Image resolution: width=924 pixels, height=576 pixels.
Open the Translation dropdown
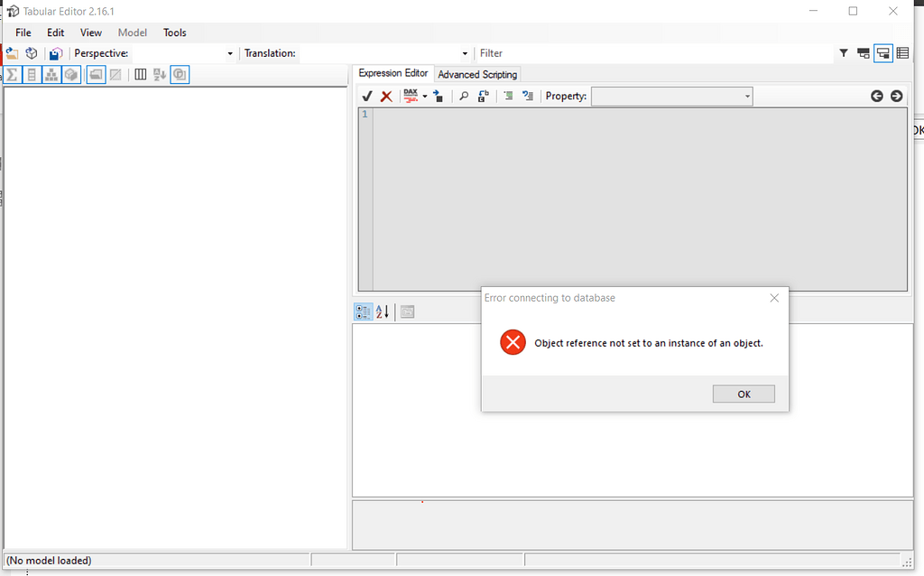click(x=463, y=53)
